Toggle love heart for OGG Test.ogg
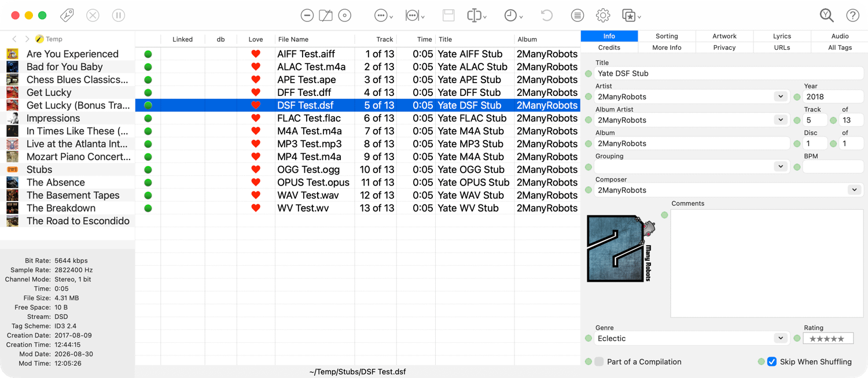This screenshot has height=378, width=868. coord(256,169)
